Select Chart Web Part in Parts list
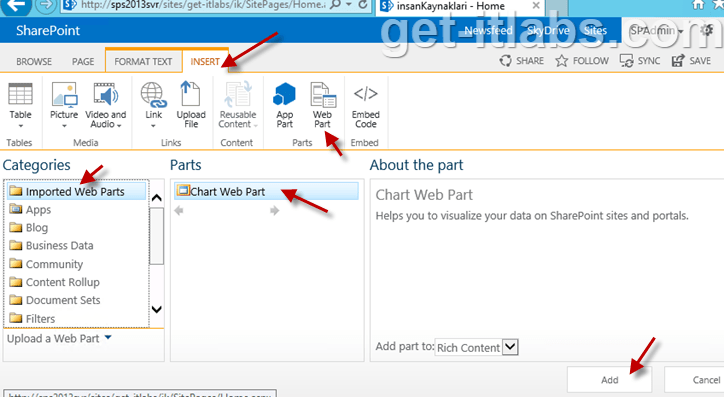Viewport: 725px width, 400px height. click(x=266, y=191)
